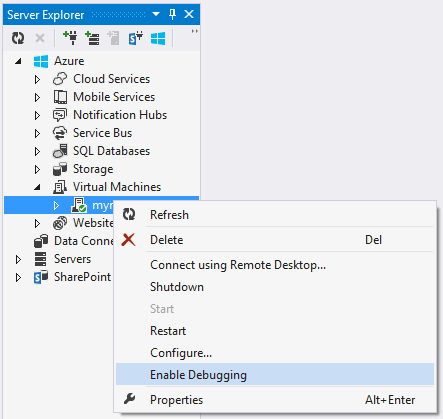Expand the SharePoint node arrow
This screenshot has width=443, height=419.
18,277
